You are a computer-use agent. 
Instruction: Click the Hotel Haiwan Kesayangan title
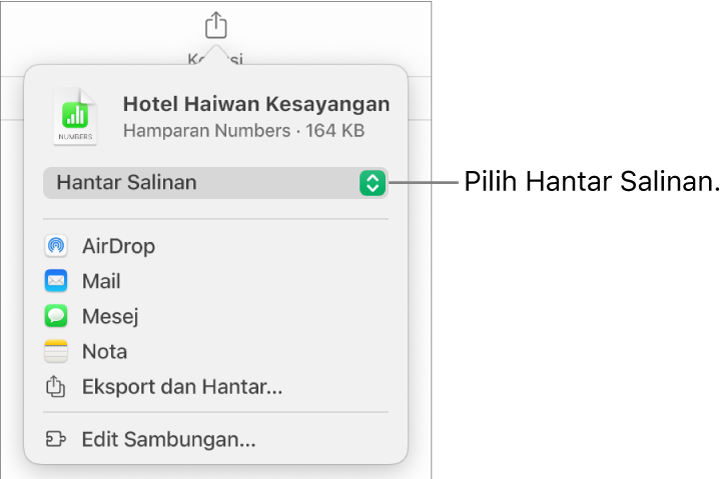tap(256, 104)
